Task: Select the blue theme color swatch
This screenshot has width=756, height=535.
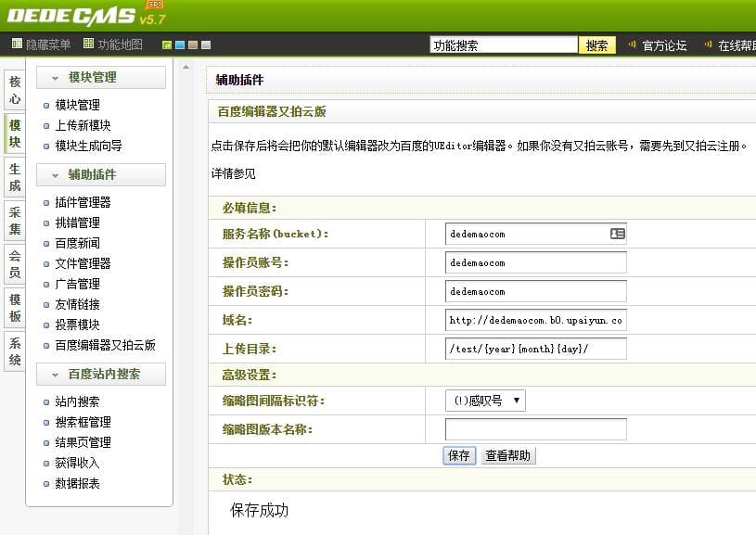Action: pos(180,45)
